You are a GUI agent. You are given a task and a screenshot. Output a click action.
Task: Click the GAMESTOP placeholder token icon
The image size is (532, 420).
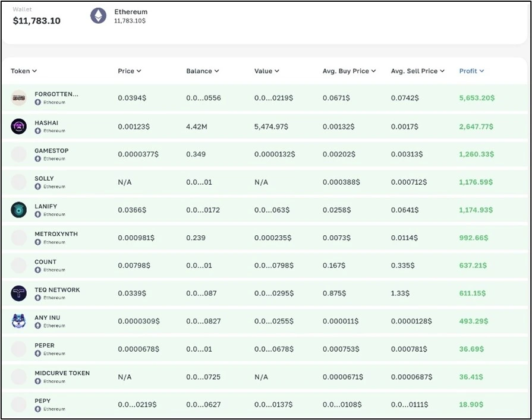pyautogui.click(x=18, y=154)
